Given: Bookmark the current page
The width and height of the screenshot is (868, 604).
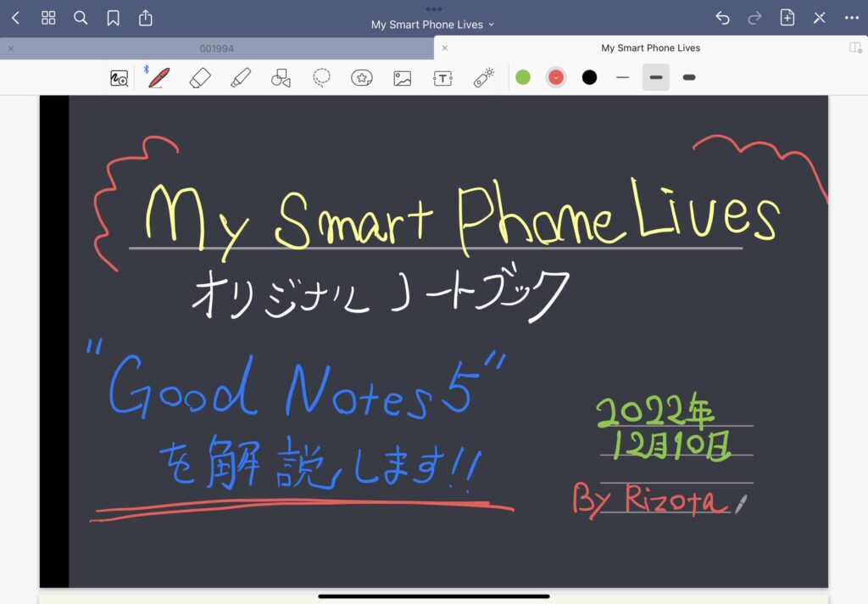Looking at the screenshot, I should pos(113,19).
